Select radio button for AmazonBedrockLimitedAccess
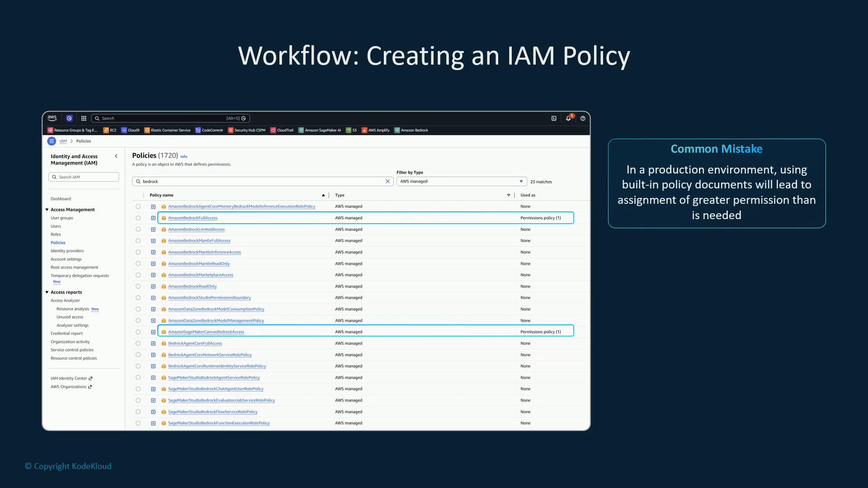 138,229
